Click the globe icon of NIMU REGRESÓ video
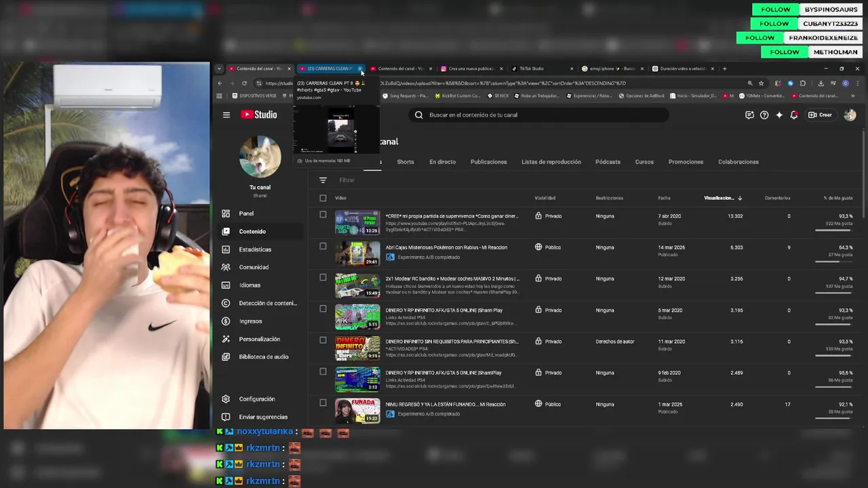This screenshot has width=868, height=488. click(538, 404)
